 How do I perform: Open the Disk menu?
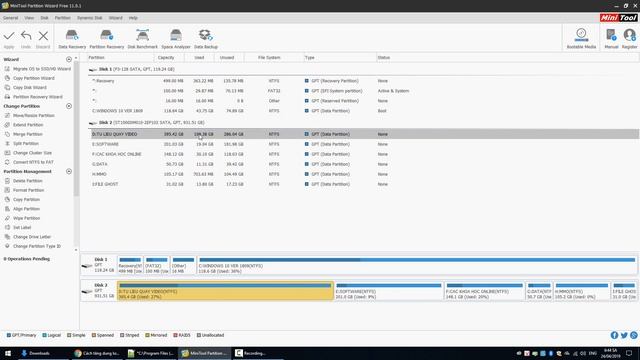(x=44, y=18)
